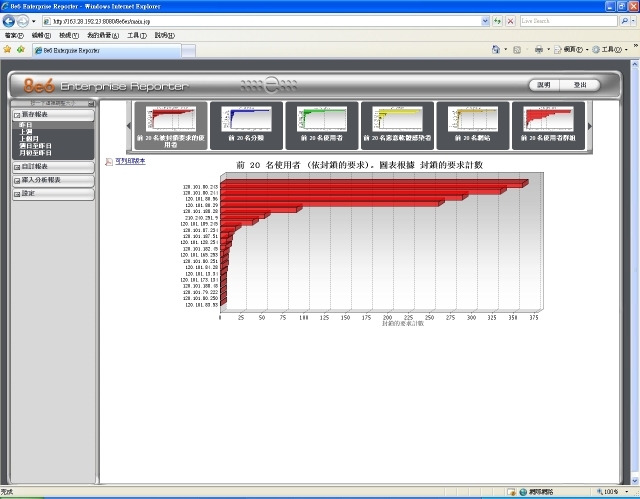Expand the command bar overflow chevron
This screenshot has height=499, width=640.
pyautogui.click(x=636, y=46)
